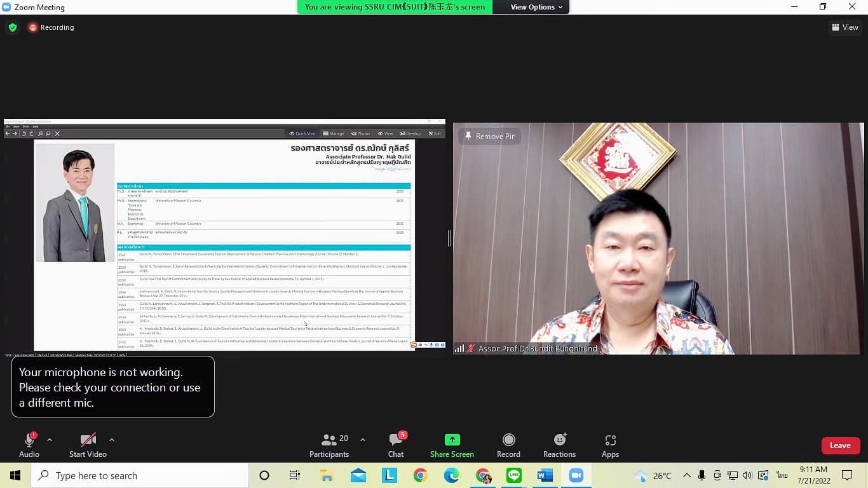Toggle the microphone Audio button
The height and width of the screenshot is (488, 868).
tap(29, 445)
